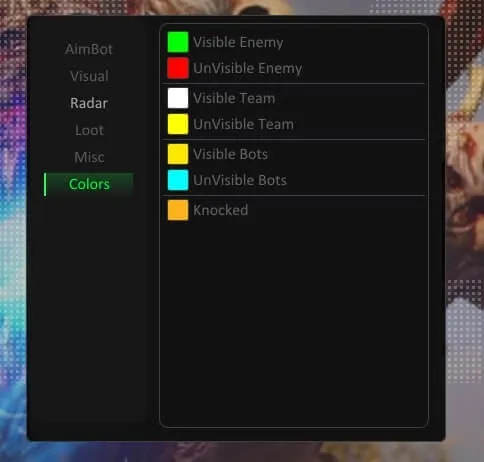The height and width of the screenshot is (462, 484).
Task: Click the 'Knocked' text label
Action: point(220,210)
